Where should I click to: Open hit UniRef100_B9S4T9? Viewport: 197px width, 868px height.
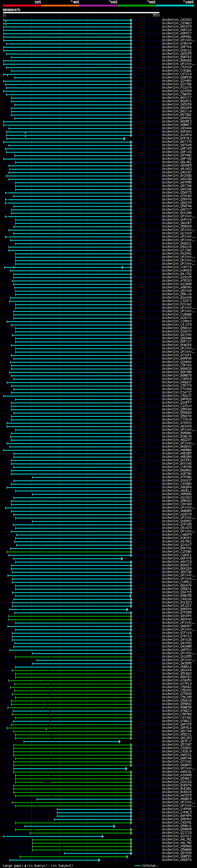click(177, 26)
